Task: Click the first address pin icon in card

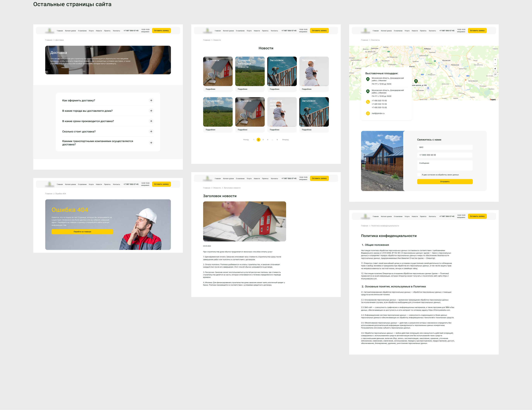Action: click(368, 79)
